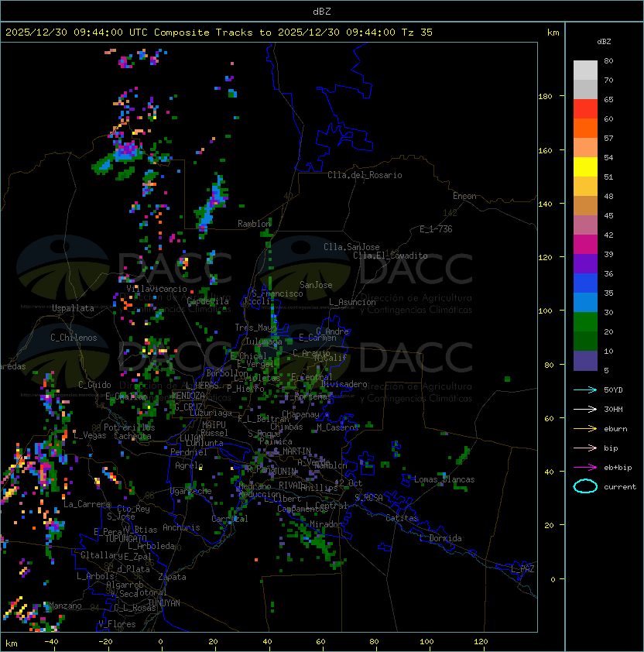The image size is (644, 652).
Task: Click the 'current' legend label
Action: 620,487
